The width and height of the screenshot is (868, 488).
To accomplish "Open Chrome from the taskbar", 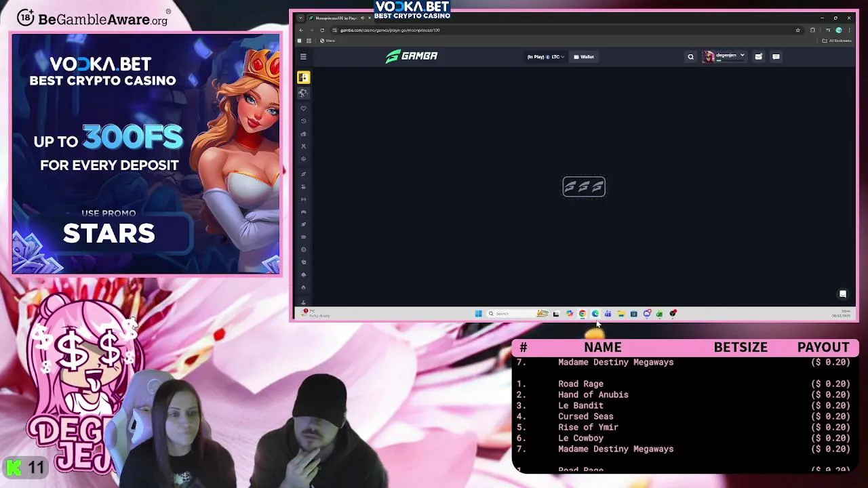I will click(583, 314).
